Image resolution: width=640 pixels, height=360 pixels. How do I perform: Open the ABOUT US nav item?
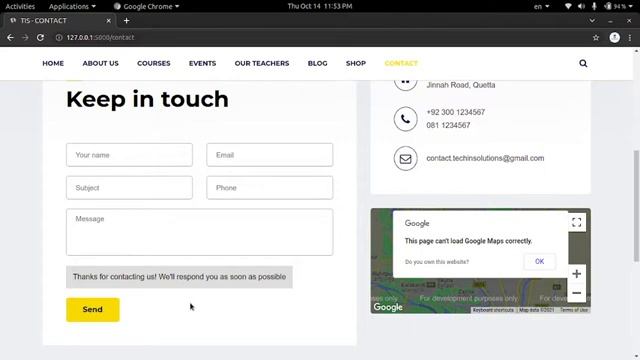[x=100, y=63]
